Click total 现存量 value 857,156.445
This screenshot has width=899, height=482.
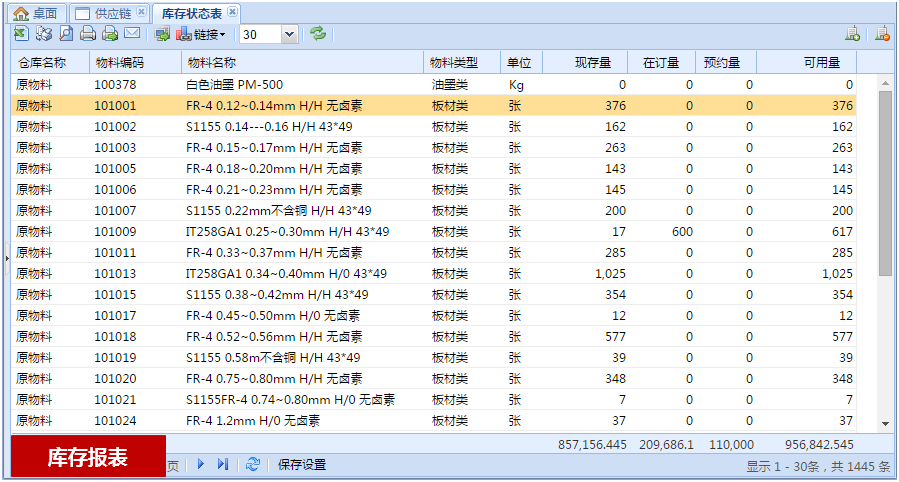point(592,445)
